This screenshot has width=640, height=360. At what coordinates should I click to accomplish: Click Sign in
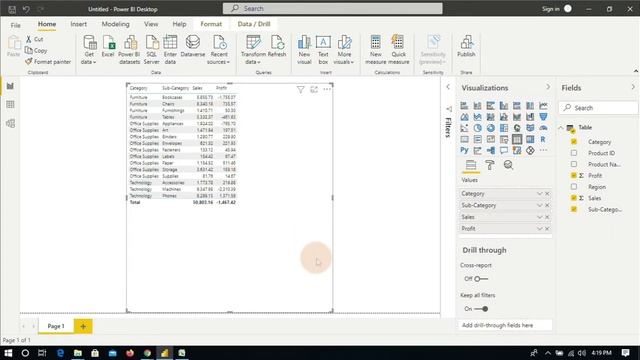551,9
